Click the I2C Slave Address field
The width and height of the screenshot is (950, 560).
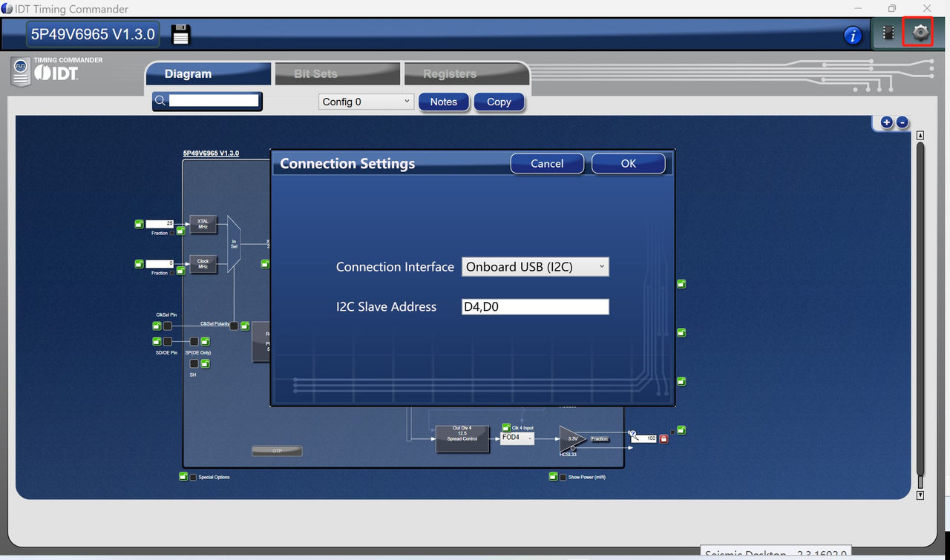click(535, 306)
